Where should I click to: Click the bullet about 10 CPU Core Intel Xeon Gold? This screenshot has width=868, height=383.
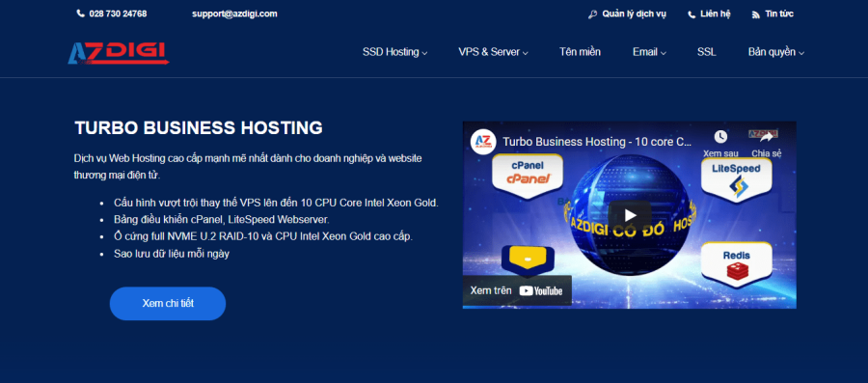(x=276, y=202)
